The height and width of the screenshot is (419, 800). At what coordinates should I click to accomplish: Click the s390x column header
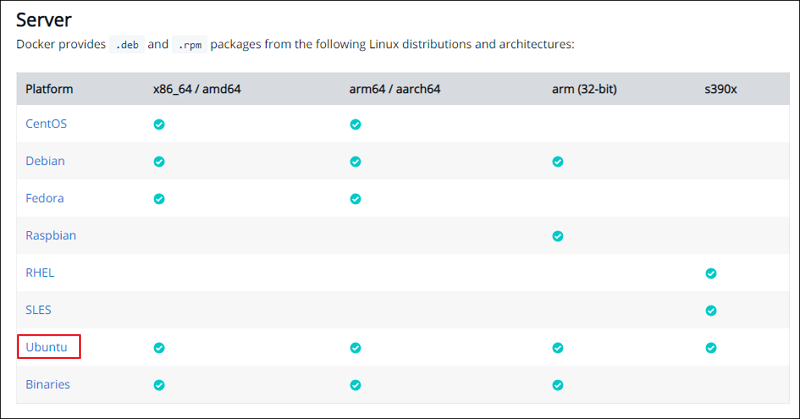[x=721, y=89]
